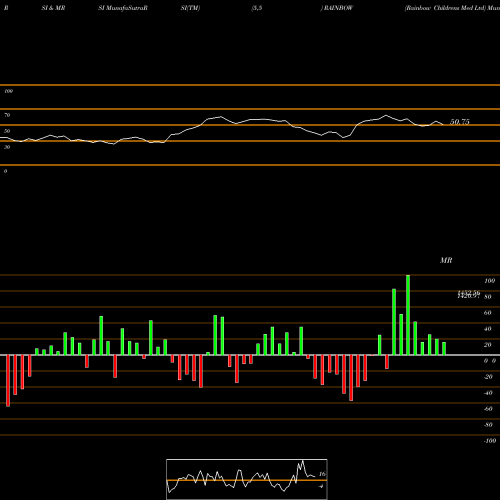Click the MR axis label -60
The width and height of the screenshot is (500, 500).
pyautogui.click(x=488, y=409)
